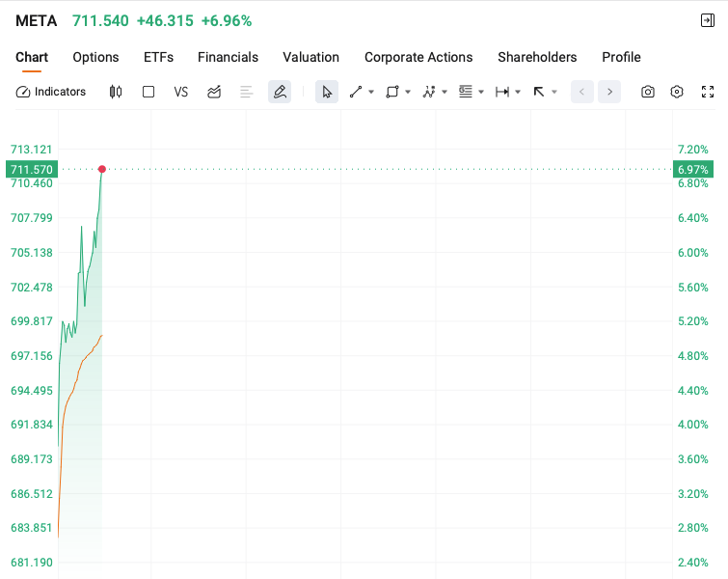Click the 2.40% percent axis label

coord(692,563)
